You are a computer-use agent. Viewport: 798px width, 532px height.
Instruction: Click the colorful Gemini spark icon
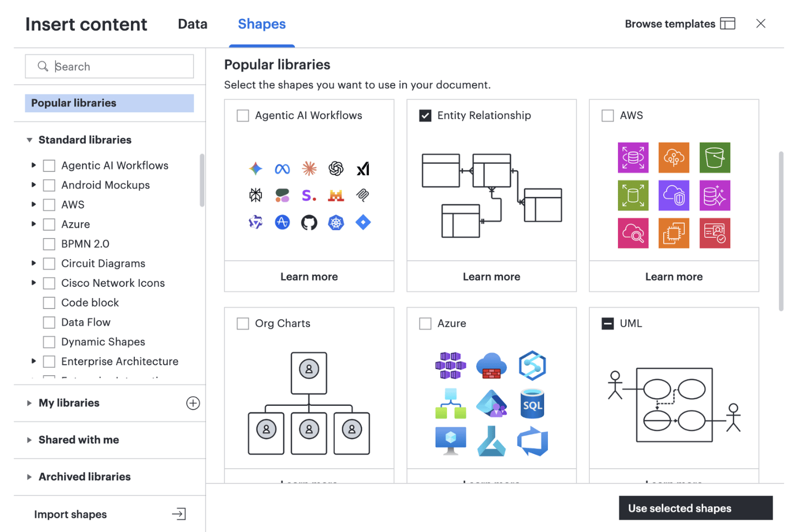click(256, 169)
